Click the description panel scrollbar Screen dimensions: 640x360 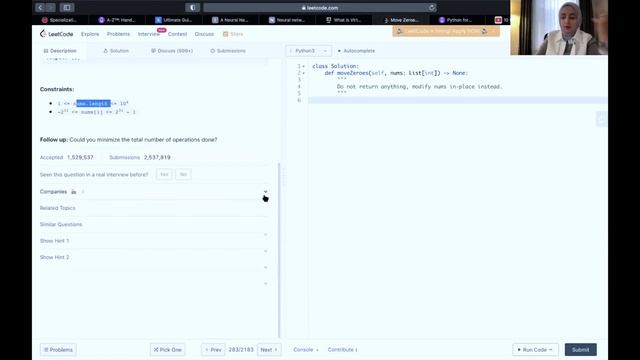pyautogui.click(x=279, y=250)
